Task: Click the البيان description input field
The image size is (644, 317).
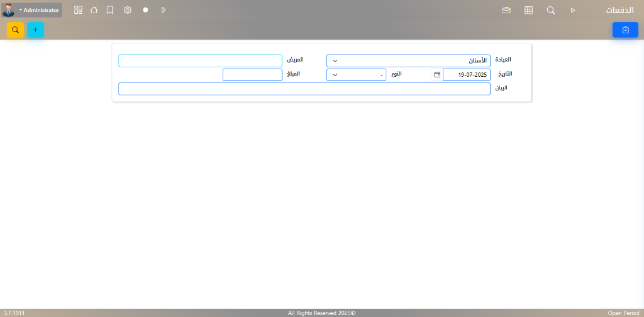Action: [304, 89]
